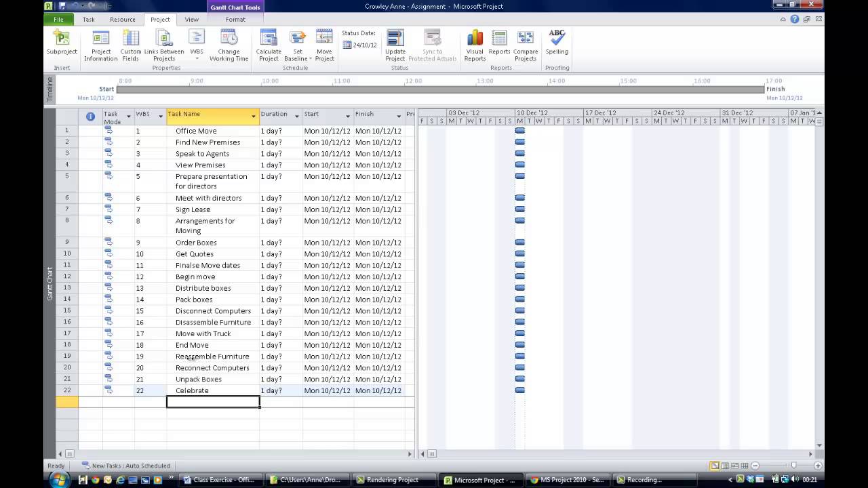Click the empty Task Name cell below Celebrate
The width and height of the screenshot is (868, 488).
click(213, 402)
